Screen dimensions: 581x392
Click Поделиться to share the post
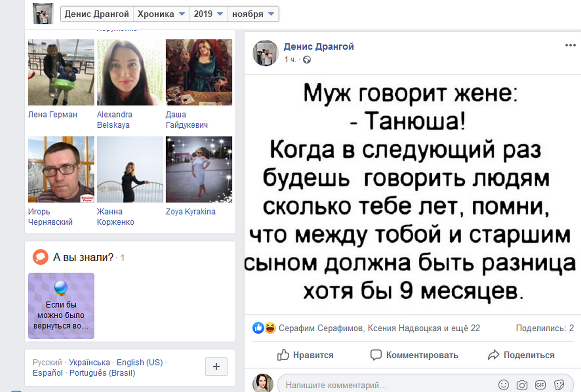click(x=521, y=355)
